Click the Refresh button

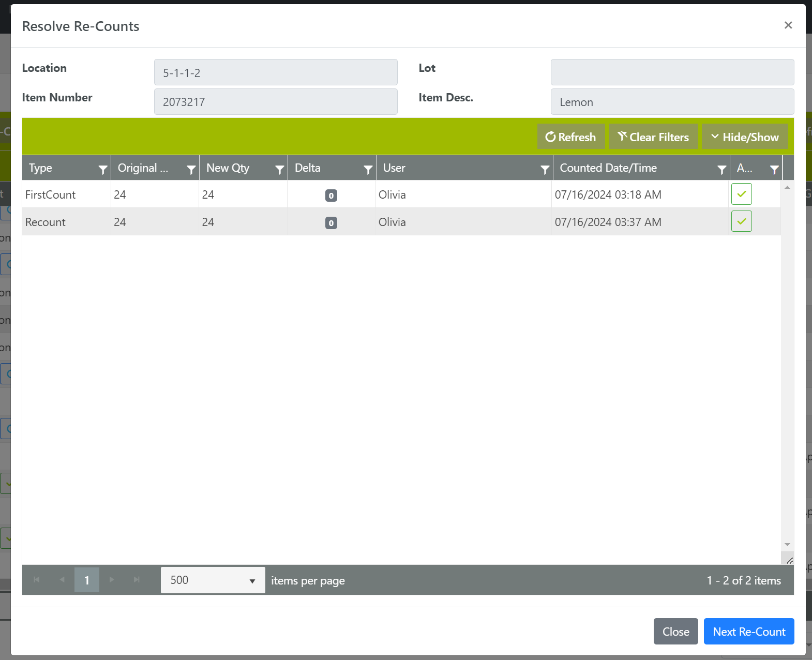pyautogui.click(x=570, y=137)
